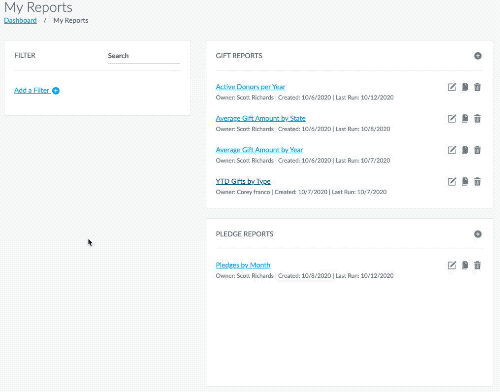Focus the Search input field
500x392 pixels.
click(x=144, y=56)
